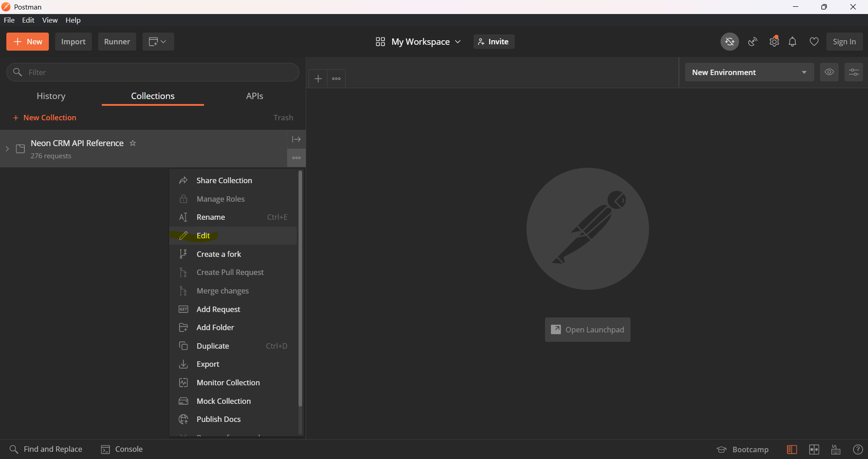This screenshot has width=868, height=459.
Task: Click the Import button
Action: pos(73,42)
